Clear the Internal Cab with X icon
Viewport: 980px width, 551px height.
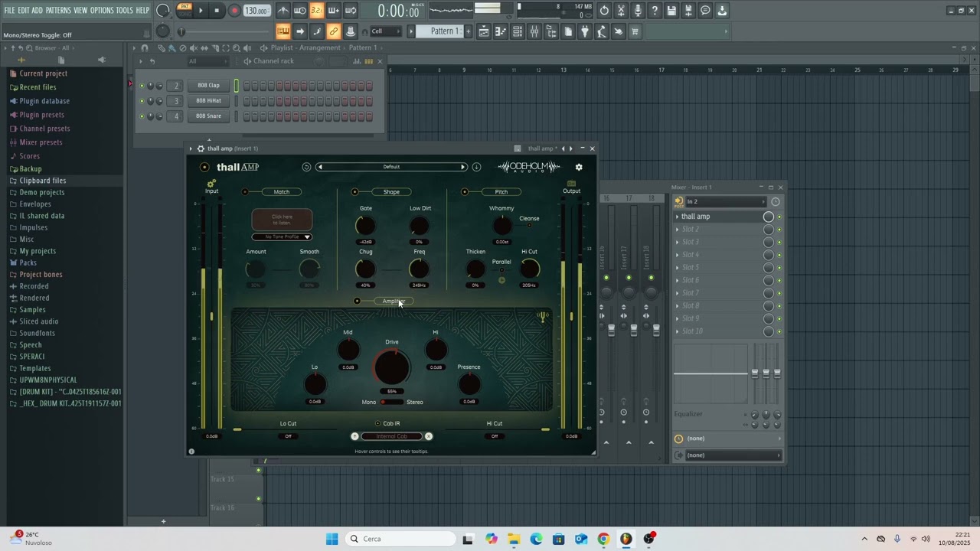click(x=429, y=436)
